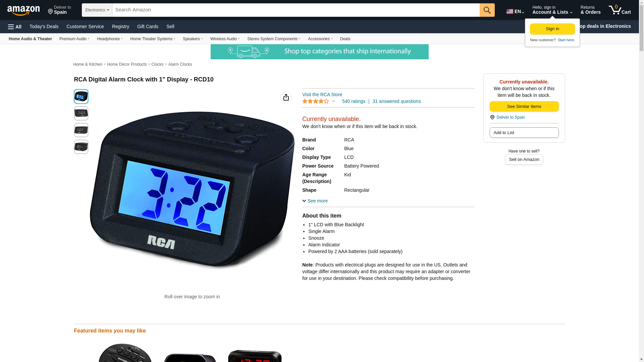Click the search magnifier button
The image size is (644, 362).
[x=487, y=10]
